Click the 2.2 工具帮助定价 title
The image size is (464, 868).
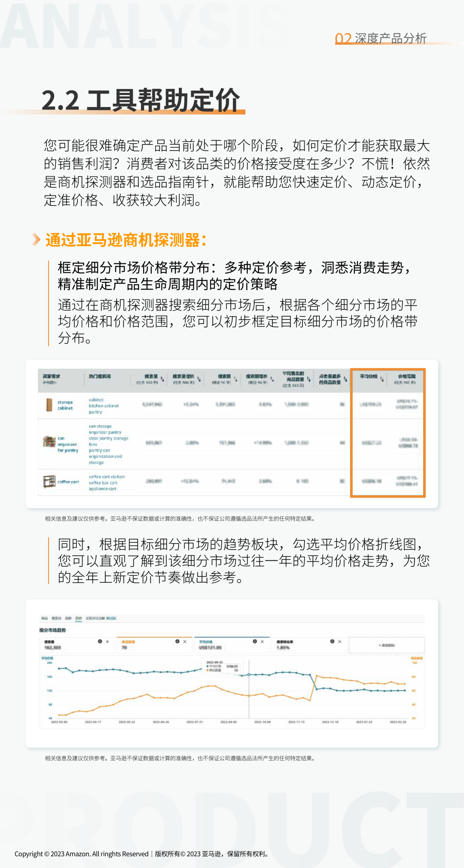(140, 100)
